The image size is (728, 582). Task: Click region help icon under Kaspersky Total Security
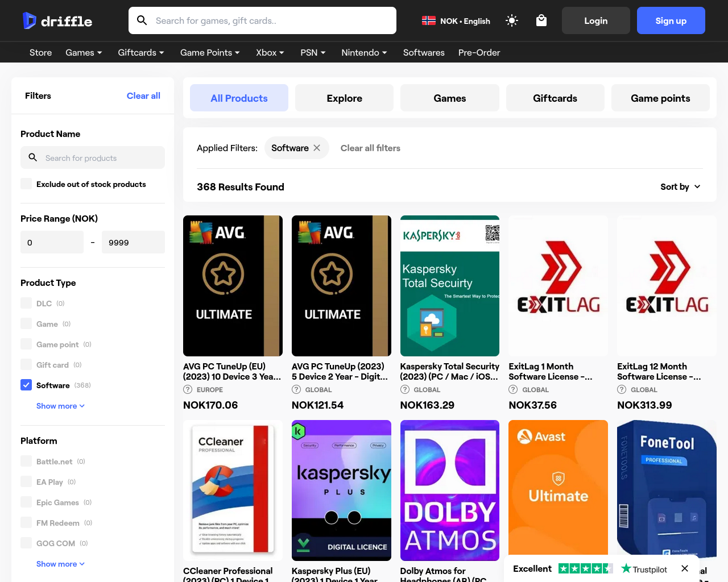pyautogui.click(x=405, y=389)
